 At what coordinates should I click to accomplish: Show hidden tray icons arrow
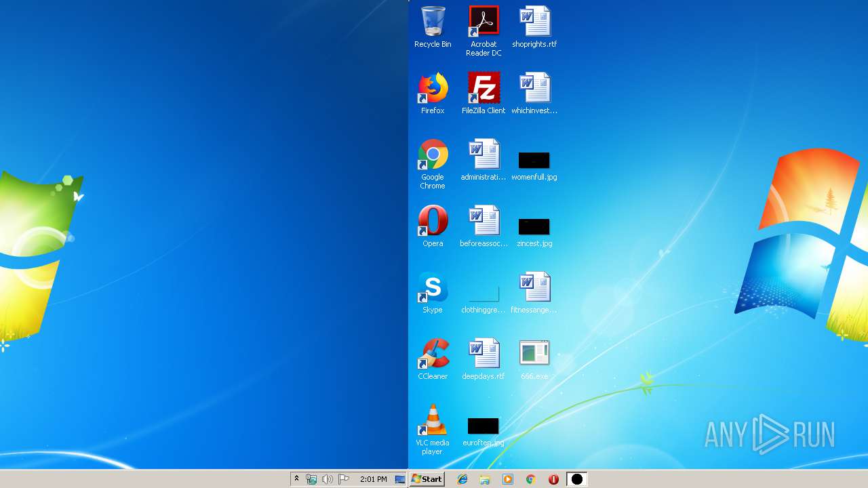(x=296, y=479)
